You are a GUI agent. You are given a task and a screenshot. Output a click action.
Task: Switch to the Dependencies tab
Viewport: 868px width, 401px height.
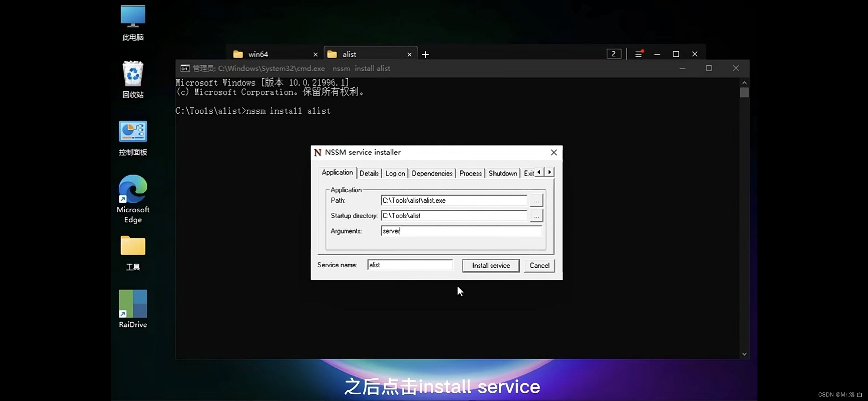(432, 173)
